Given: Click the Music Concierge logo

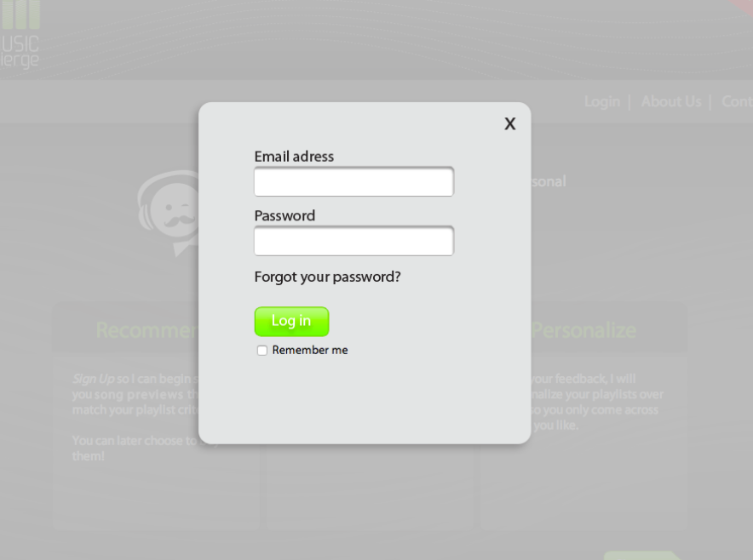Looking at the screenshot, I should (x=20, y=35).
